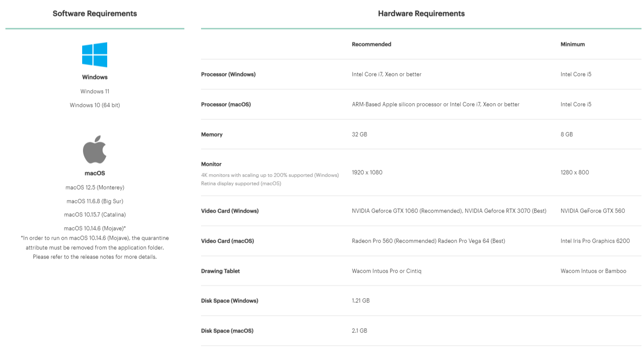Viewport: 644px width, 350px height.
Task: Select the 8 GB minimum memory value
Action: click(x=566, y=134)
